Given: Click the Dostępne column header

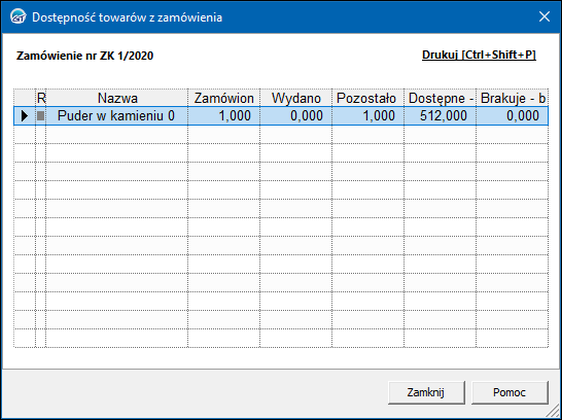Looking at the screenshot, I should pyautogui.click(x=440, y=98).
